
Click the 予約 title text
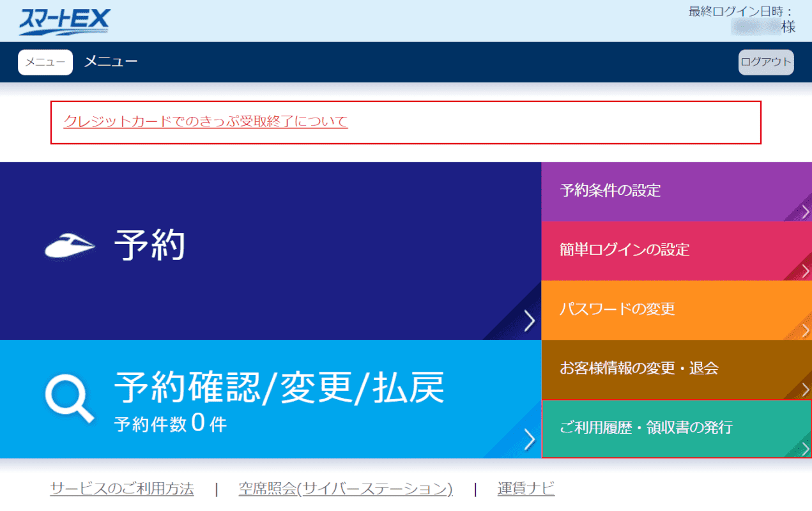pos(150,245)
